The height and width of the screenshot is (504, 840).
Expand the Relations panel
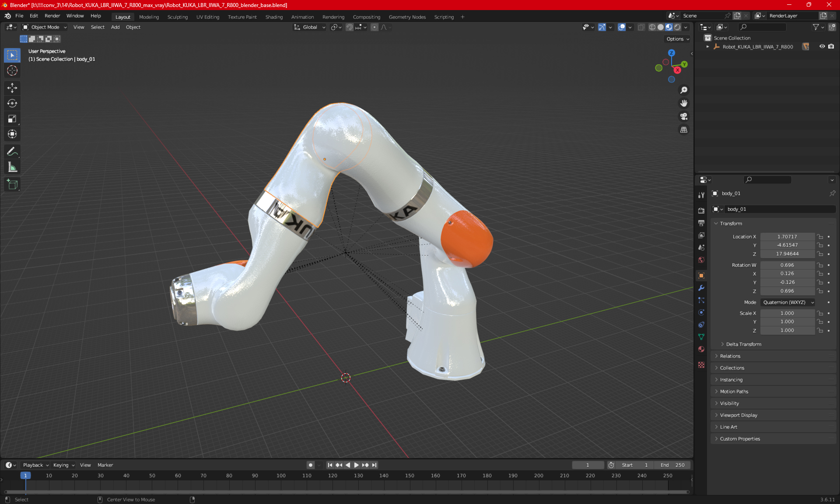tap(773, 356)
